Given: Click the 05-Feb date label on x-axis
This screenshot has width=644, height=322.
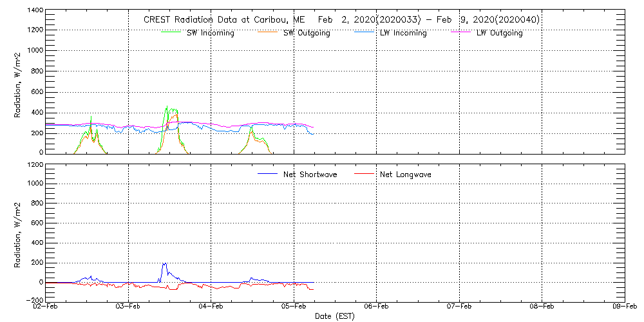Looking at the screenshot, I should (x=294, y=307).
